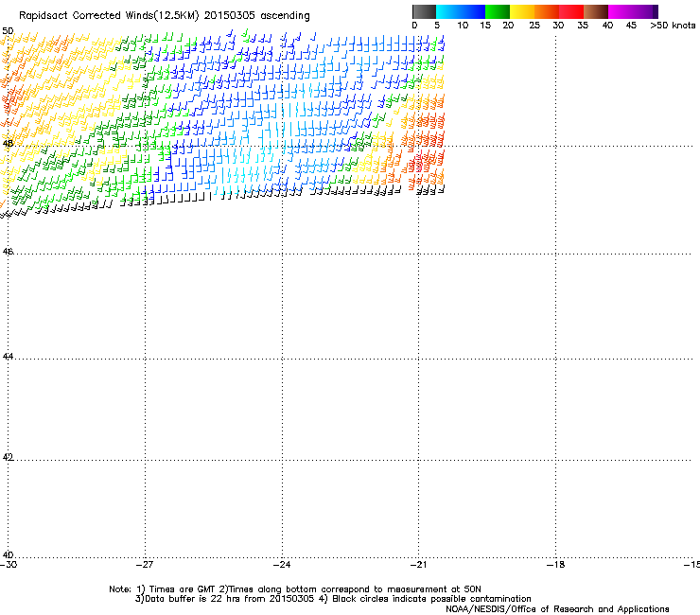Click the 'Times along bottom correspond to measurement' note
Viewport: 700px width, 615px height.
click(x=338, y=589)
